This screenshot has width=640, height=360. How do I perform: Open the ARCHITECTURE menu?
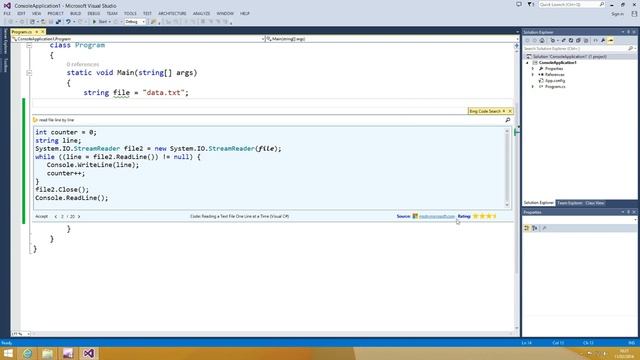(x=172, y=13)
